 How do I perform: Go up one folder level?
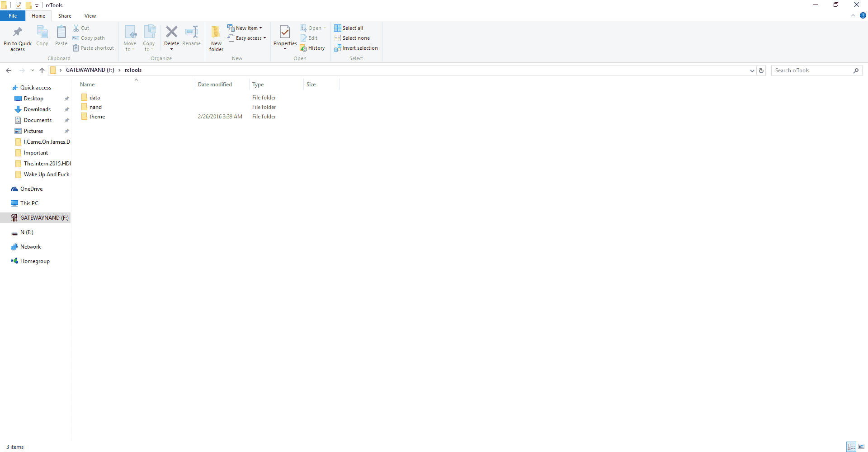tap(42, 71)
